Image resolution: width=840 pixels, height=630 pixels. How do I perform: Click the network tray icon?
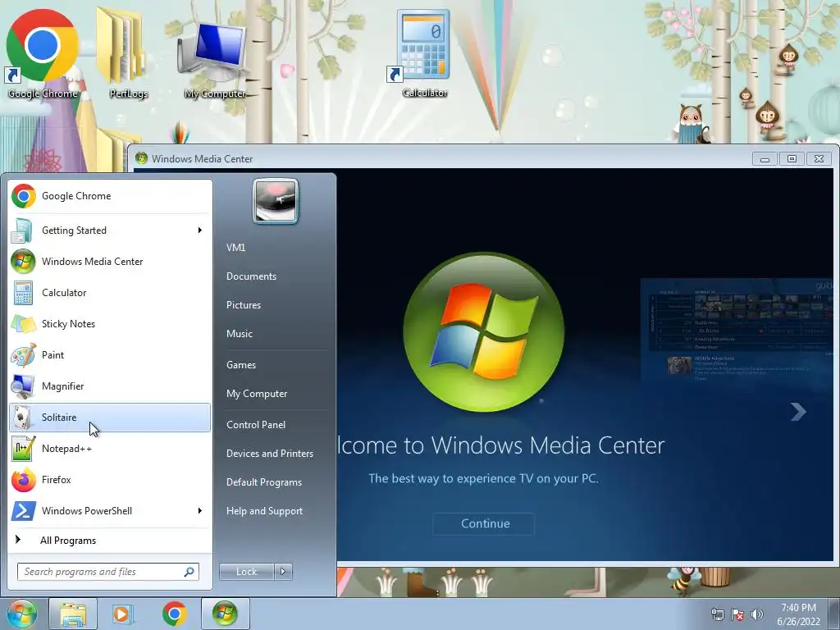(x=717, y=614)
